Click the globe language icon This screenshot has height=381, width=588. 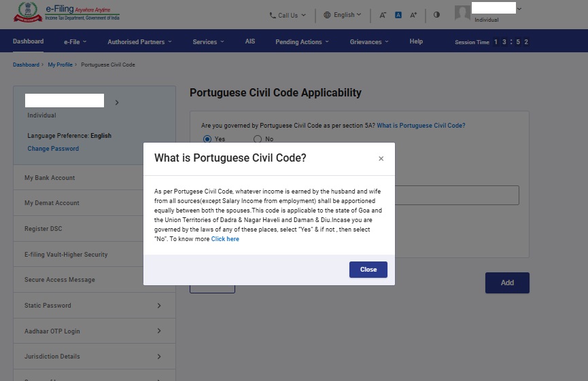click(327, 15)
